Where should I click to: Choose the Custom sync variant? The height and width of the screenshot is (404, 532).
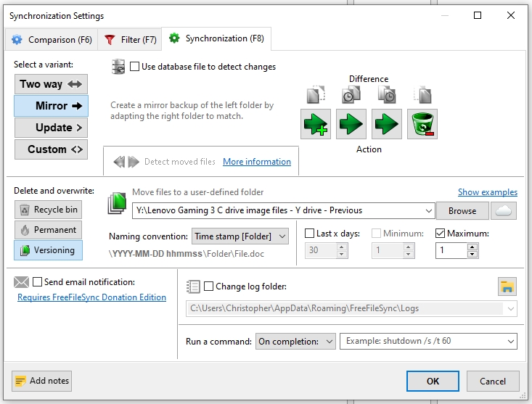(51, 149)
